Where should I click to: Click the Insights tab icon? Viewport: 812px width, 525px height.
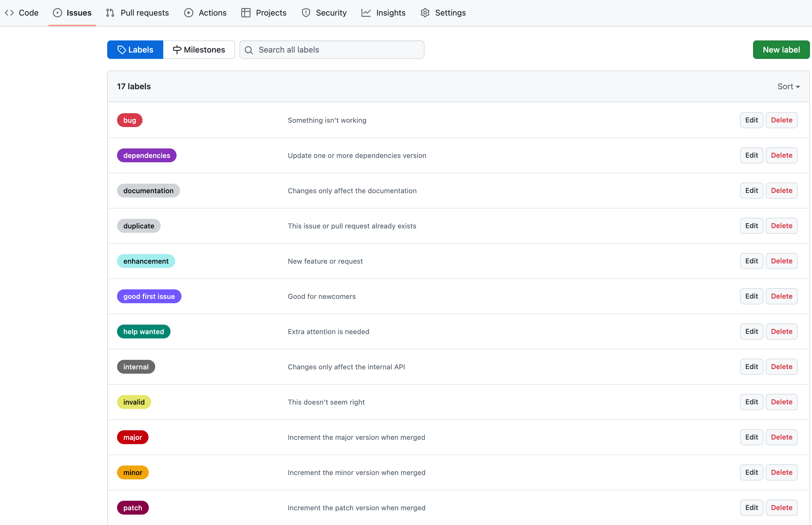pos(365,12)
